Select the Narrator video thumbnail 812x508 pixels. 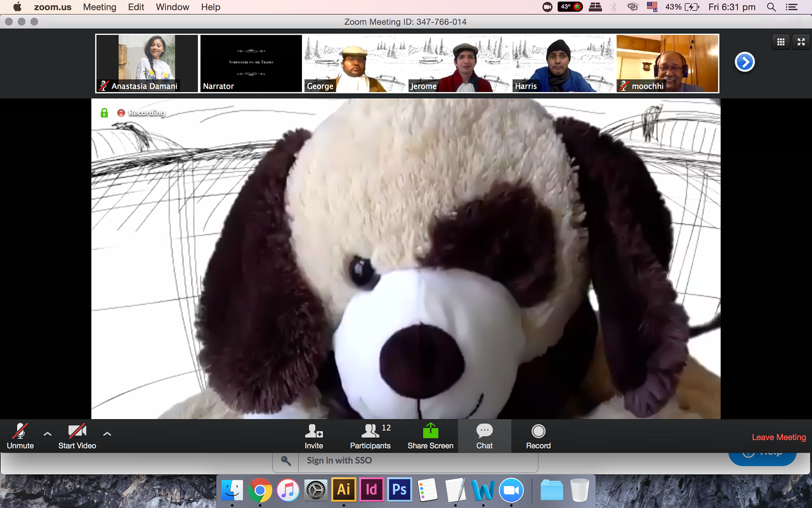[x=251, y=63]
